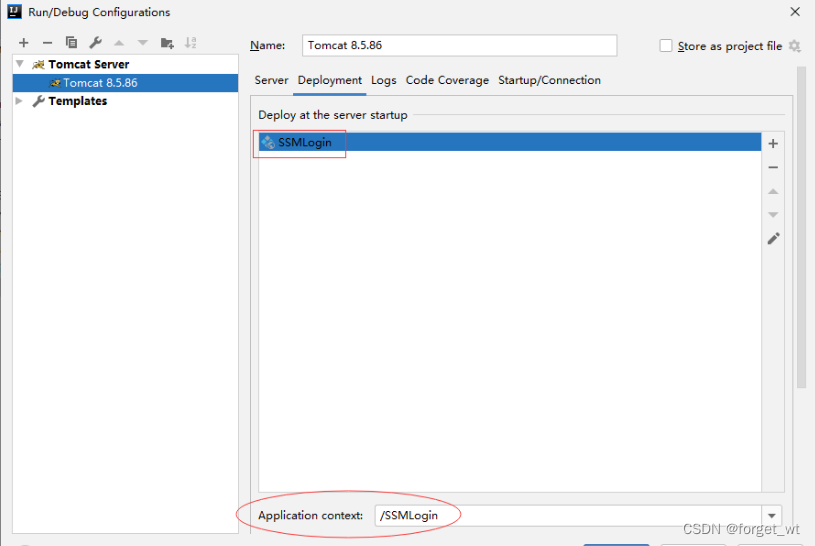This screenshot has width=815, height=546.
Task: Select the SSMLogin deployment artifact
Action: pyautogui.click(x=510, y=142)
